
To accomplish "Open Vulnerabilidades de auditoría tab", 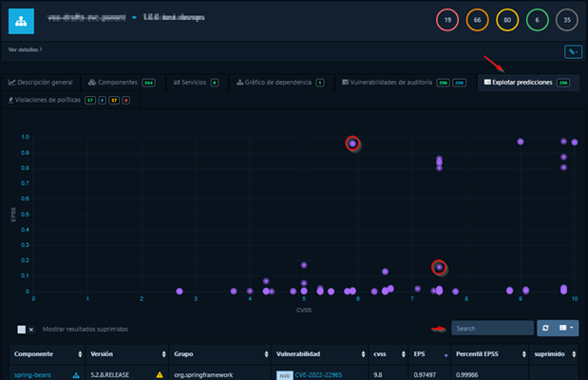I will (403, 83).
